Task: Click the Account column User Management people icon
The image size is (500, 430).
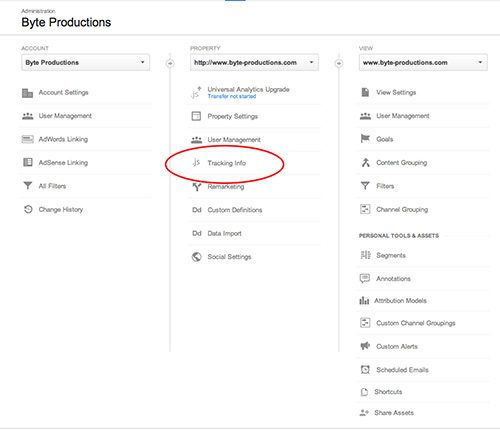Action: [27, 116]
